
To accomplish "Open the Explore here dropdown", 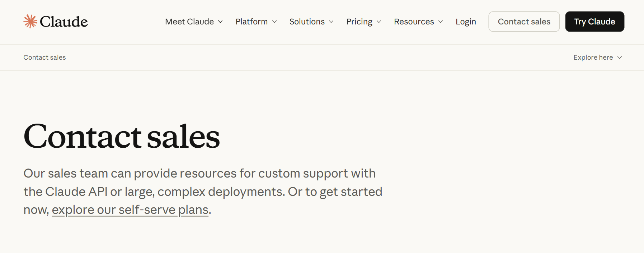I will coord(597,57).
